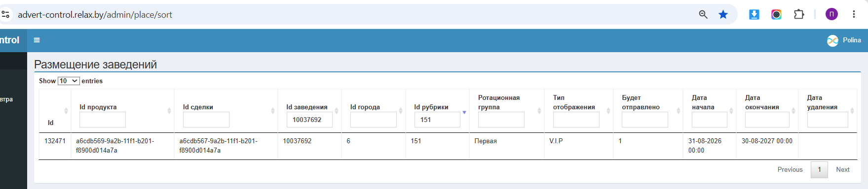Image resolution: width=868 pixels, height=189 pixels.
Task: Open the Chrome three-dot menu
Action: pos(854,14)
